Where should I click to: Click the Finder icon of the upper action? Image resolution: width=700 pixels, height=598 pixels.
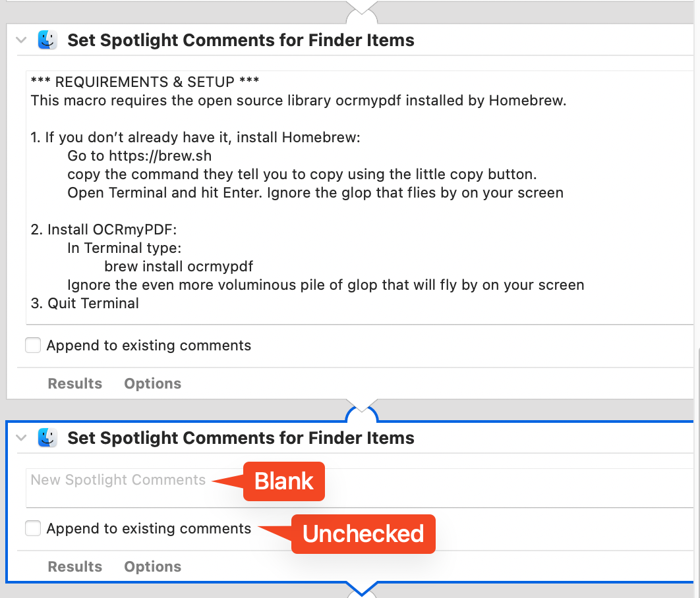47,40
